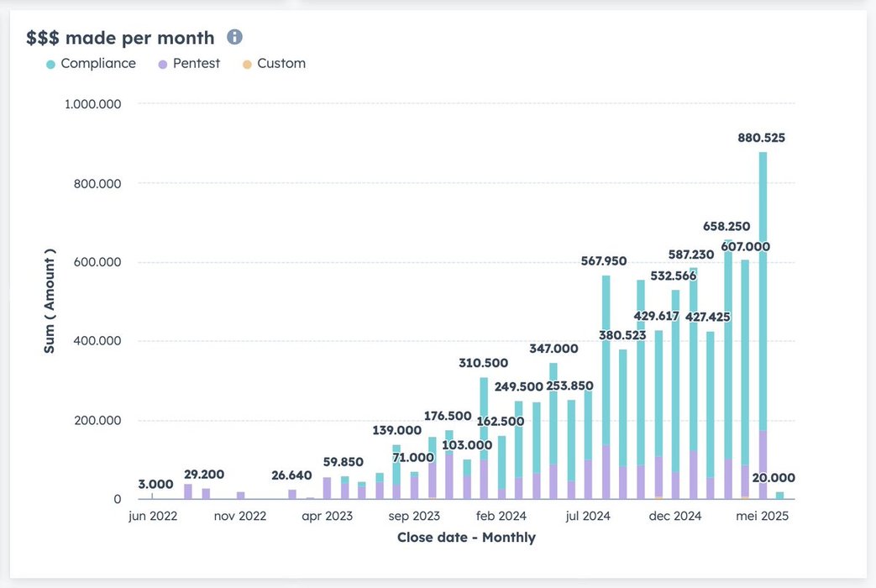Click the 139.000 bar value label

(396, 430)
